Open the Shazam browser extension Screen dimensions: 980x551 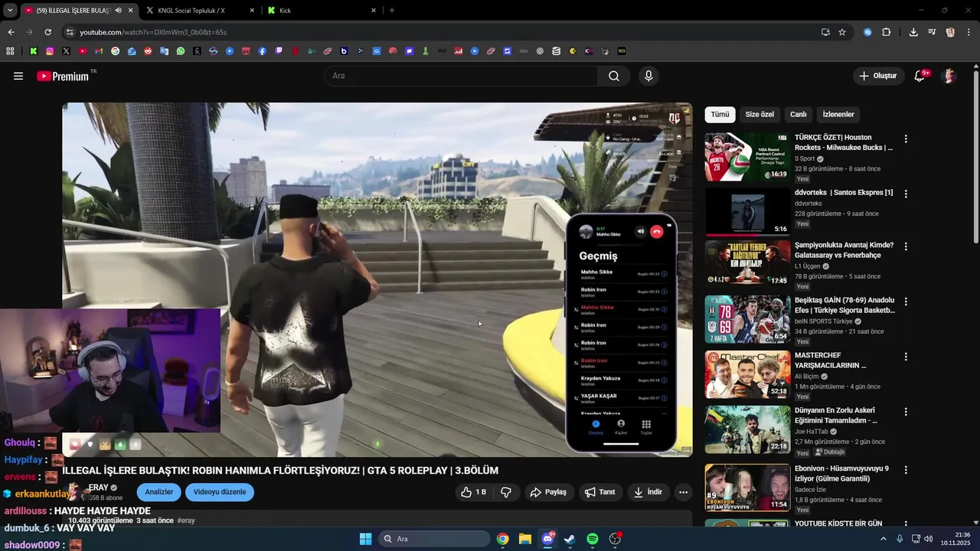(x=867, y=32)
